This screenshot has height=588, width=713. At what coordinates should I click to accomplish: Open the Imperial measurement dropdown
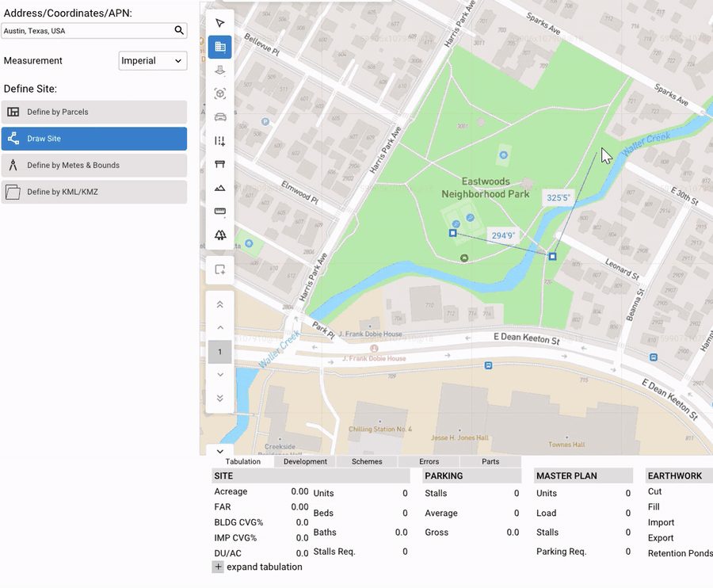(x=153, y=60)
